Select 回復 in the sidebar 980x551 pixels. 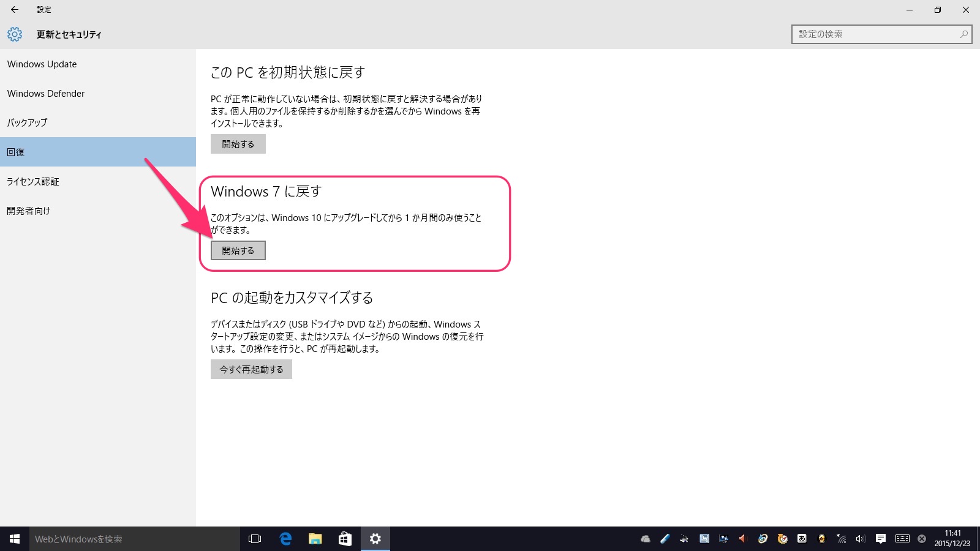[x=98, y=152]
